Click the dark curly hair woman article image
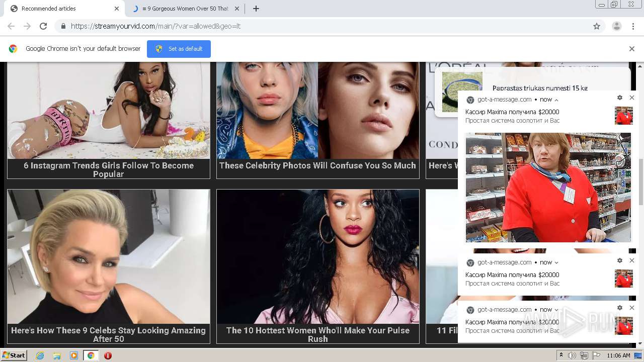The image size is (644, 362). pos(318,256)
